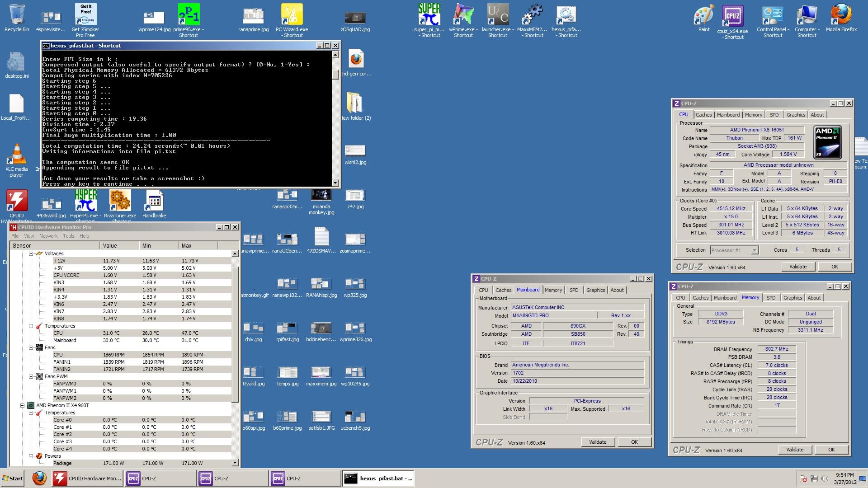Screen dimensions: 868x488
Task: Open the prime95.exe shortcut icon
Action: pyautogui.click(x=189, y=21)
